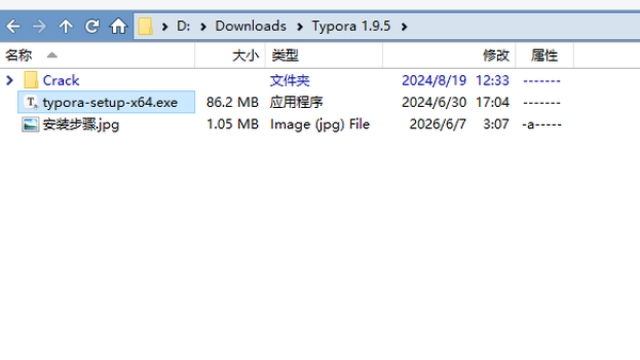Expand the Crack folder tree arrow
Screen dimensions: 640x360
[x=10, y=80]
